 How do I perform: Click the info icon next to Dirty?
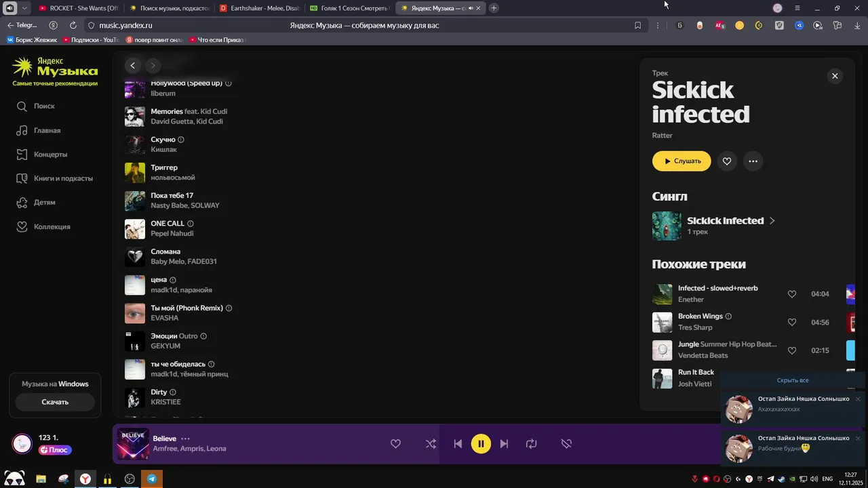(x=173, y=392)
